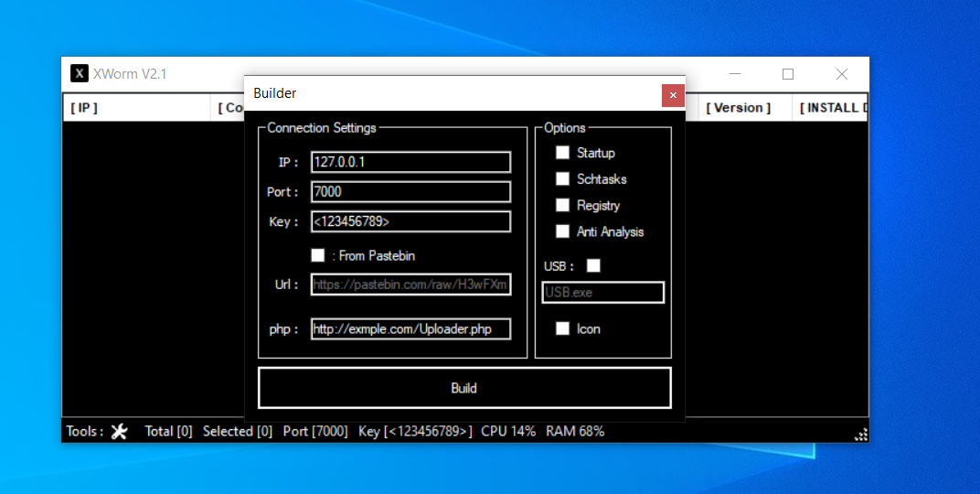980x494 pixels.
Task: Minimize the XWorm V2.1 main window
Action: coord(735,74)
